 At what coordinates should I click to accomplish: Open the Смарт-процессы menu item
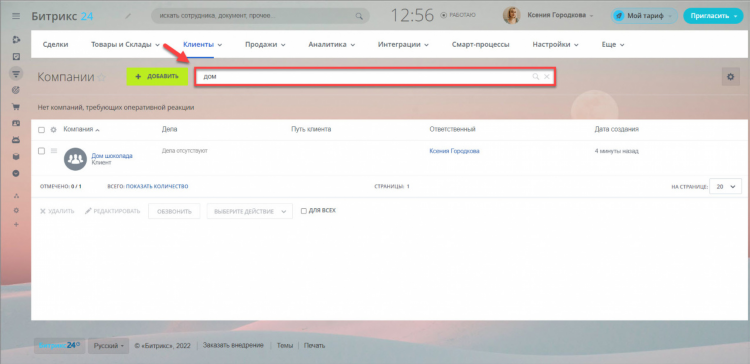coord(480,44)
